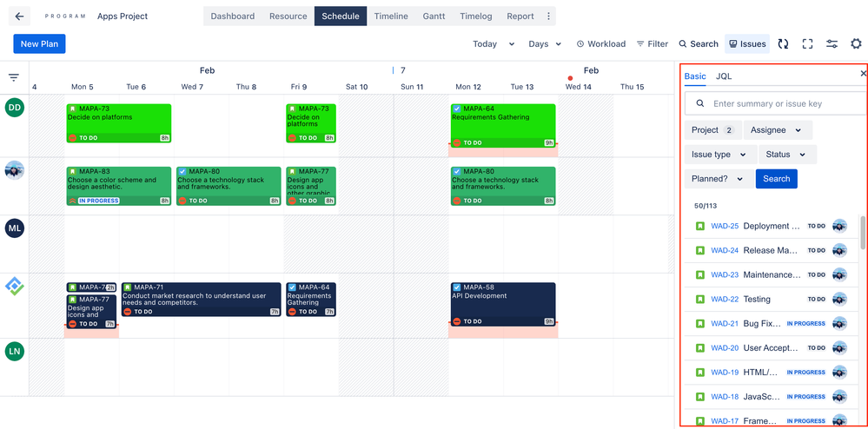
Task: Click assignee avatar on WAD-20 row
Action: click(x=840, y=347)
